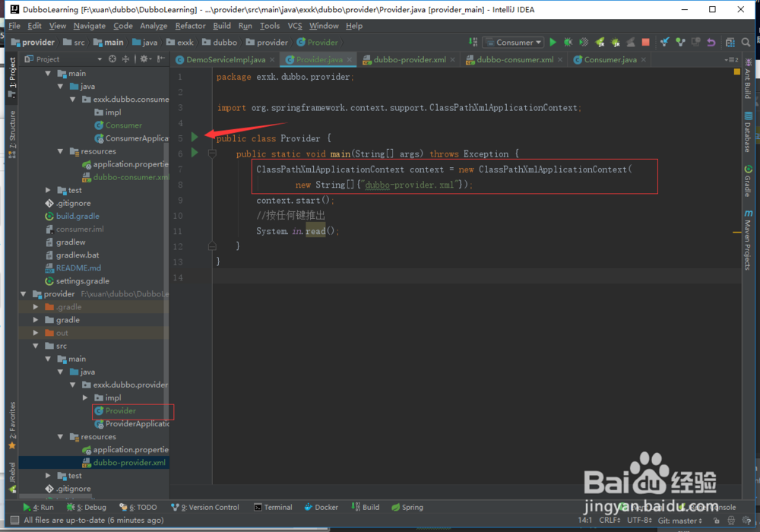Toggle the read-only lock icon in status bar
This screenshot has height=532, width=760.
point(717,521)
